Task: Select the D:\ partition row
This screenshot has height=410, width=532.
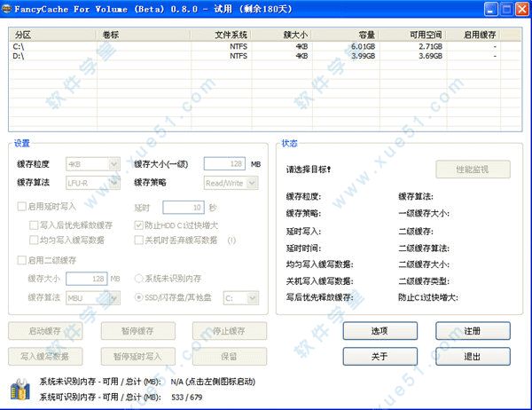Action: (264, 56)
